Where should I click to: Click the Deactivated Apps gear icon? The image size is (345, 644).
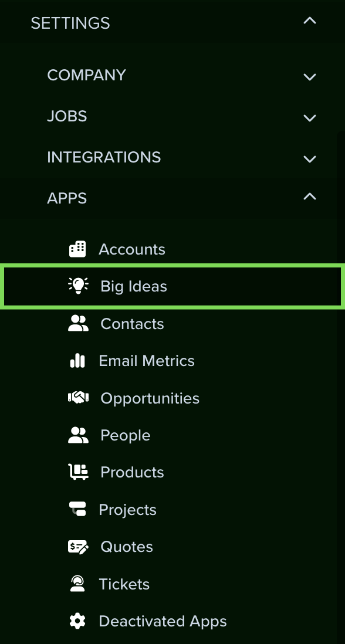77,621
